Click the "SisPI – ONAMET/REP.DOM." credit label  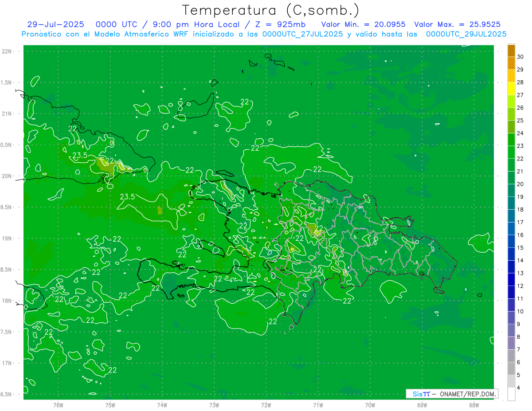click(452, 394)
